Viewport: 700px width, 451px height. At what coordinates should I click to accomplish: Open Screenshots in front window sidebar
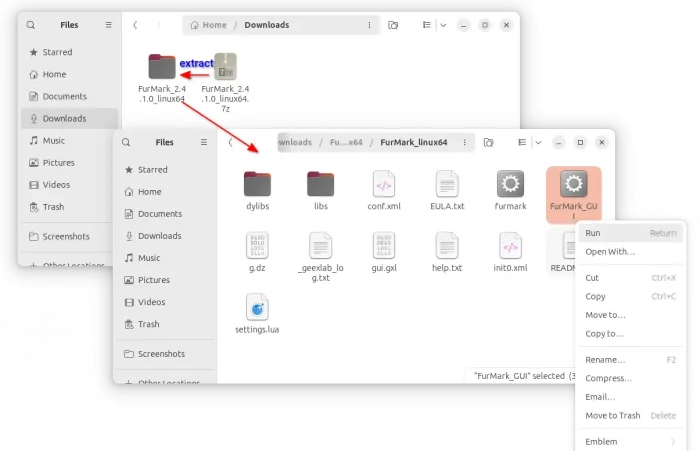(165, 354)
